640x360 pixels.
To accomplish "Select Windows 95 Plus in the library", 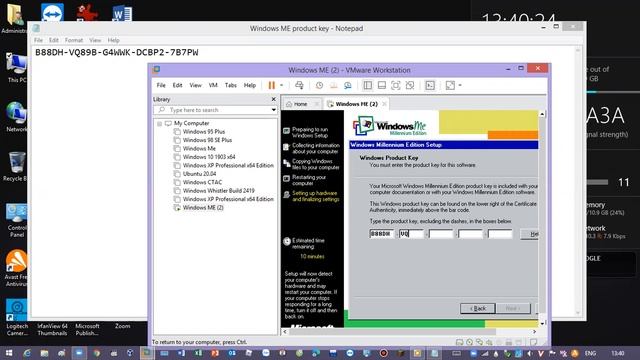I will [x=204, y=131].
